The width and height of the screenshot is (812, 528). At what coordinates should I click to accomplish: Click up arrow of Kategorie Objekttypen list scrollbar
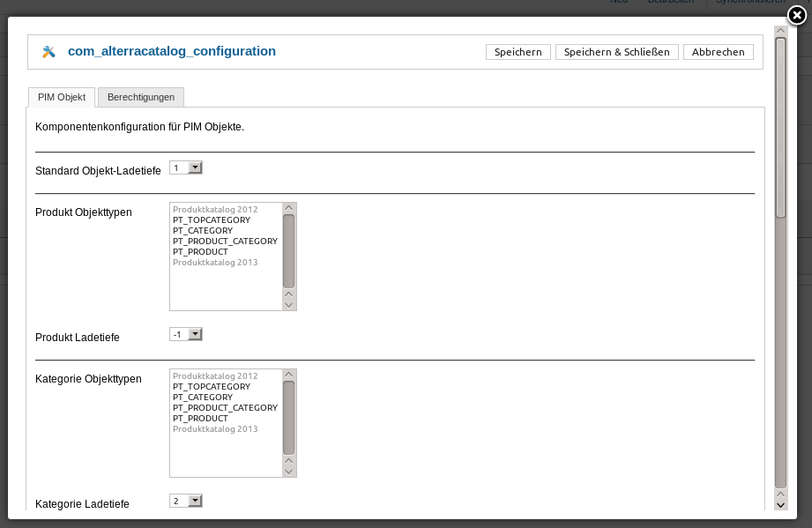289,375
